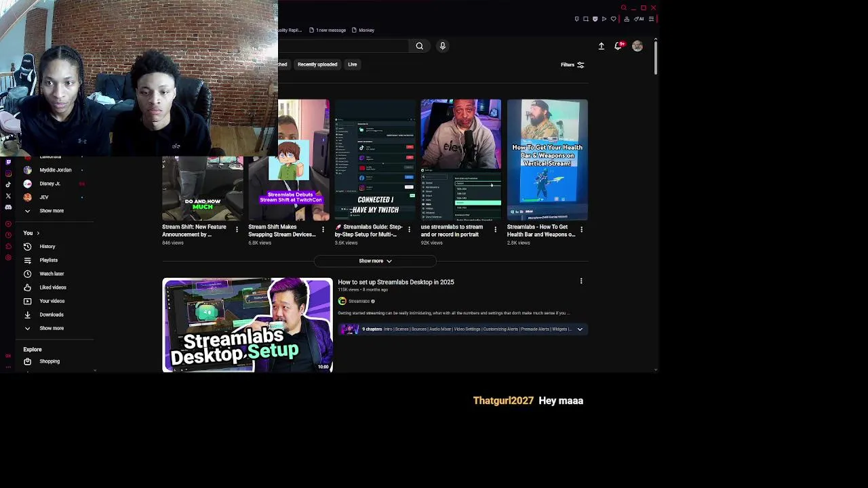
Task: Expand shorts shelf with Show more
Action: click(375, 261)
